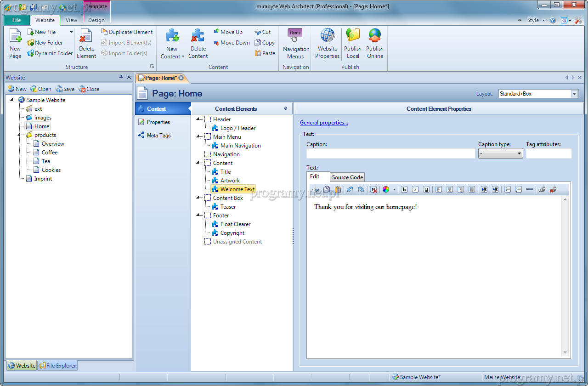Insert a horizontal line in the editor
Image resolution: width=588 pixels, height=386 pixels.
point(530,189)
